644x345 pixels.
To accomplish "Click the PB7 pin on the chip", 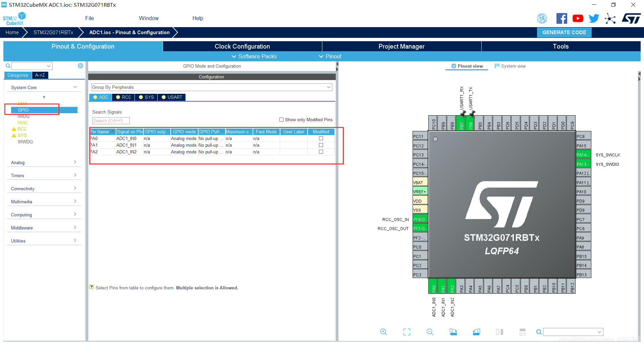I will point(461,123).
